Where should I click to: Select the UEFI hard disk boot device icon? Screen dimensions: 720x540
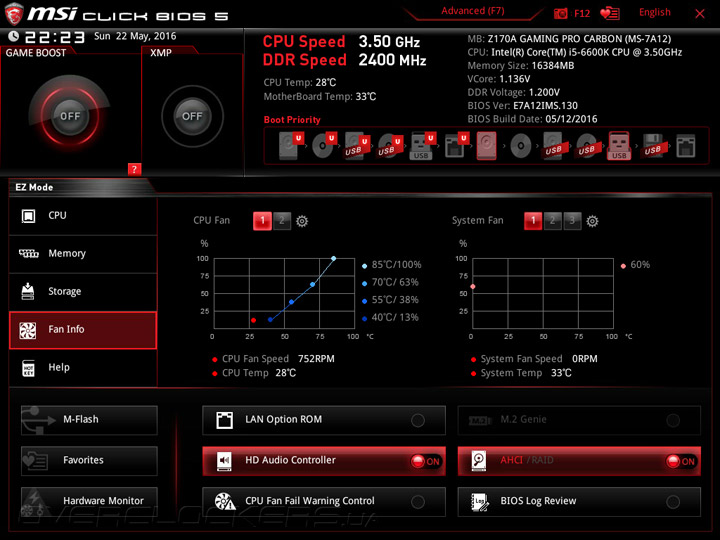[x=291, y=145]
